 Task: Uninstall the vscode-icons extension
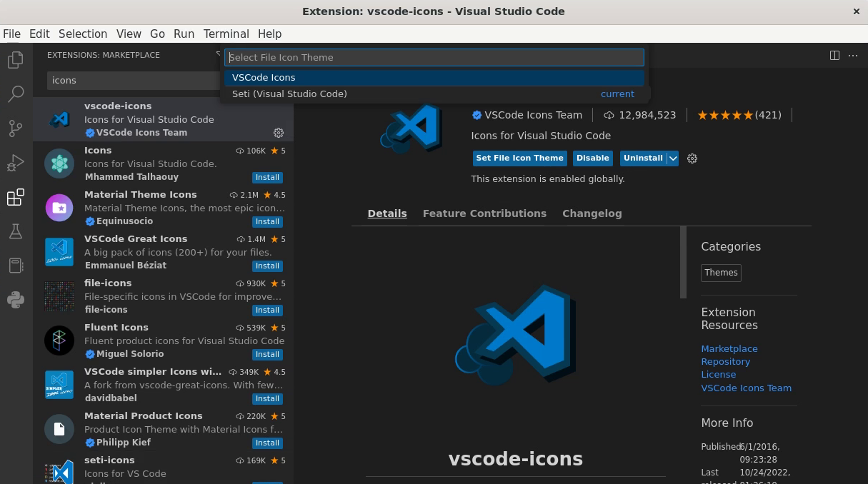pos(643,158)
